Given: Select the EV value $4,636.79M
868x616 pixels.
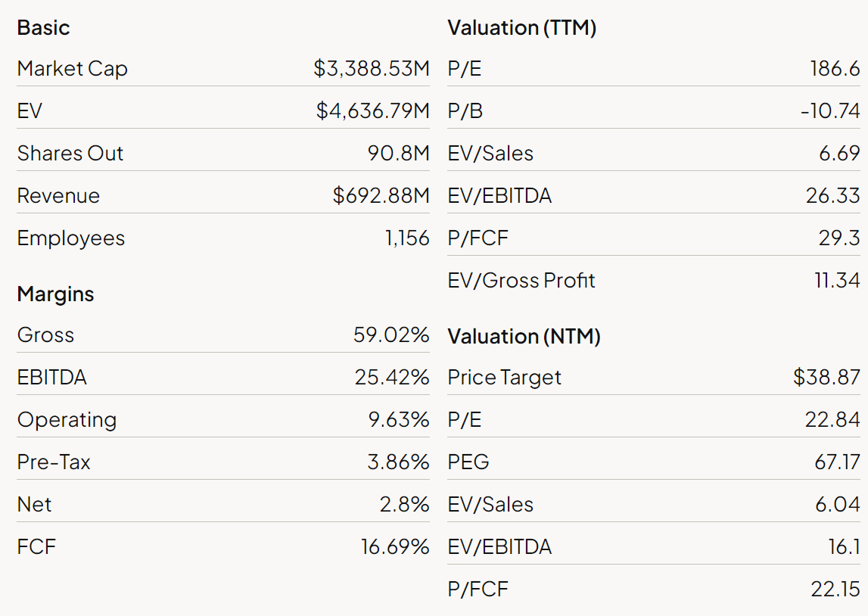Looking at the screenshot, I should [x=372, y=111].
